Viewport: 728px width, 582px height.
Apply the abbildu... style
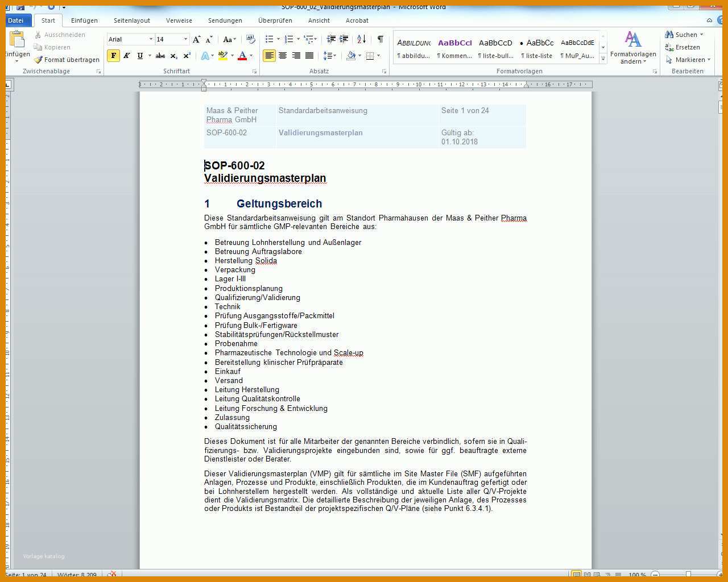click(414, 48)
